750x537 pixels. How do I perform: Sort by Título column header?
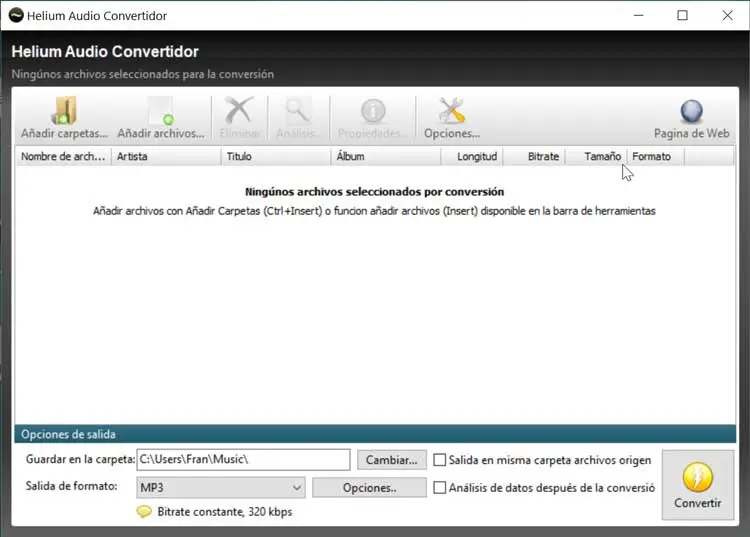point(276,156)
